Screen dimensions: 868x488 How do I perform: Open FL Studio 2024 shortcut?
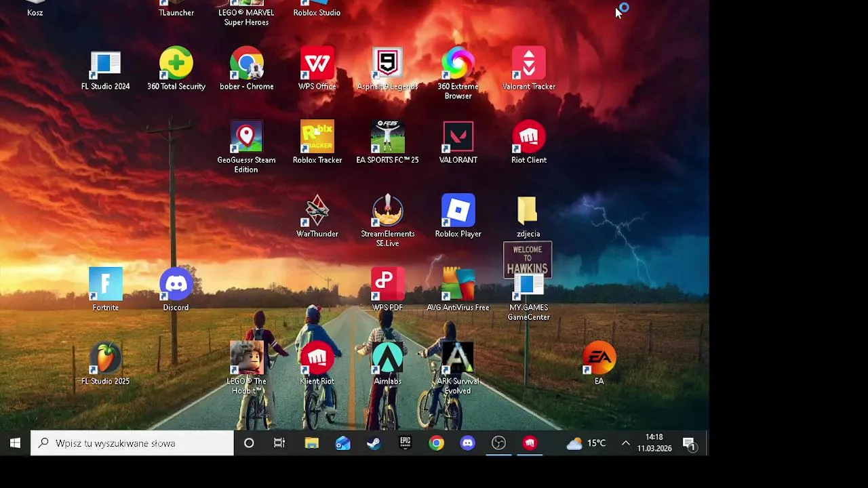105,70
